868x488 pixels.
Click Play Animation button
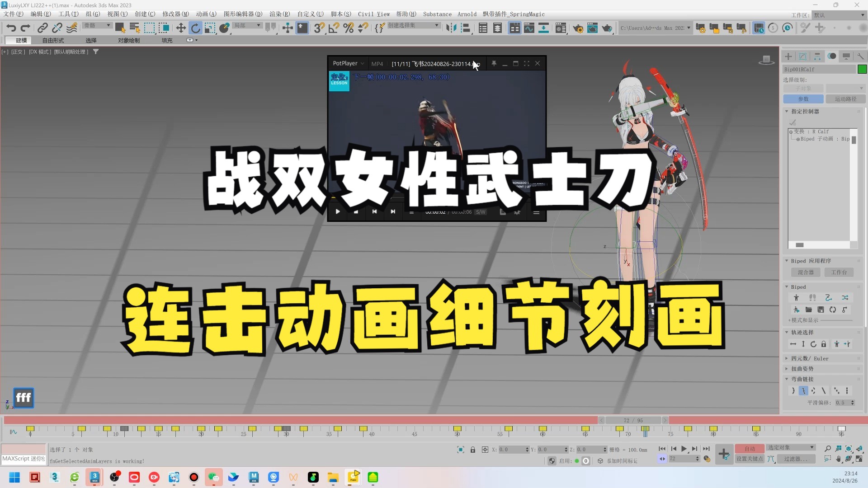(x=684, y=449)
